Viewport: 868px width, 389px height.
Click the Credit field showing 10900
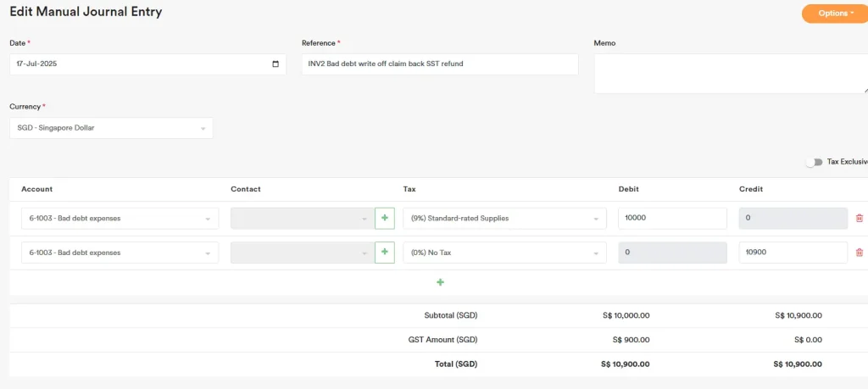point(793,253)
